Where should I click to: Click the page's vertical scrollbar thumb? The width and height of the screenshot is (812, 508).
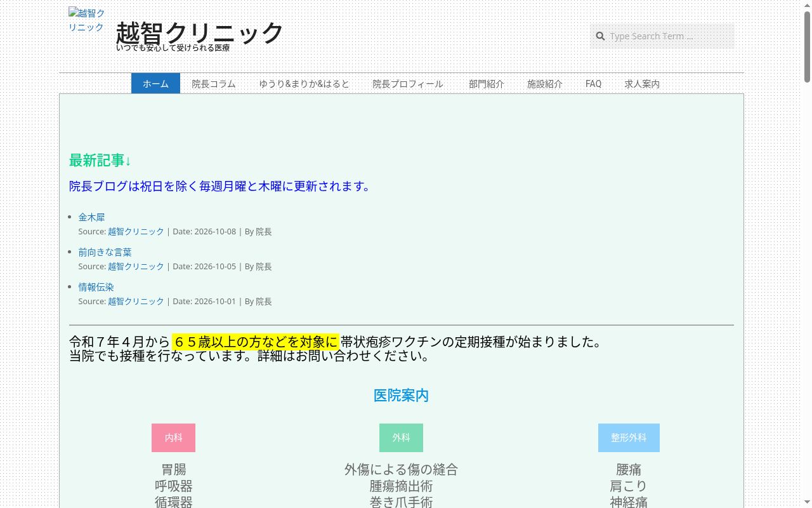coord(807,46)
